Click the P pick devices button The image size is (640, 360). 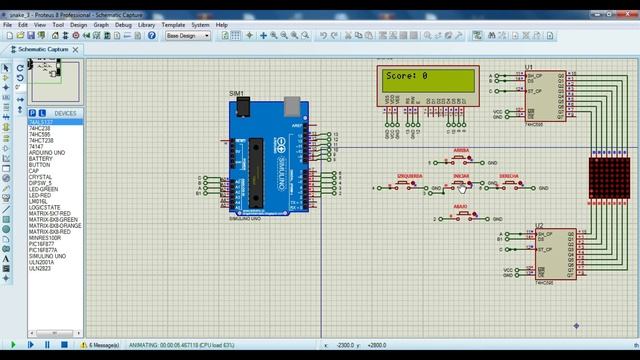32,113
